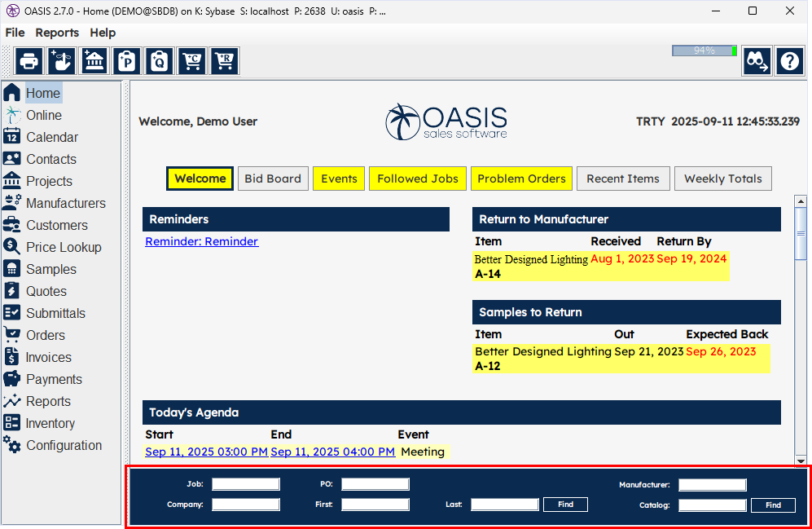Click the 94% progress bar
Viewport: 812px width, 529px height.
tap(704, 50)
